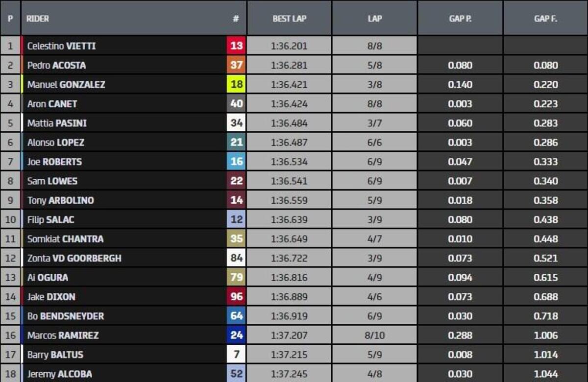
Task: Click the orange number 37 badge
Action: point(236,65)
